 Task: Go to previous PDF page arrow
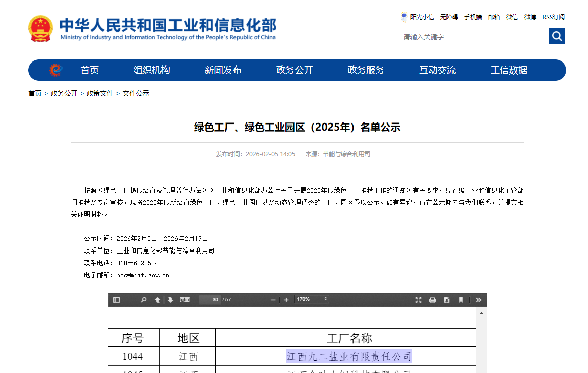pyautogui.click(x=157, y=300)
